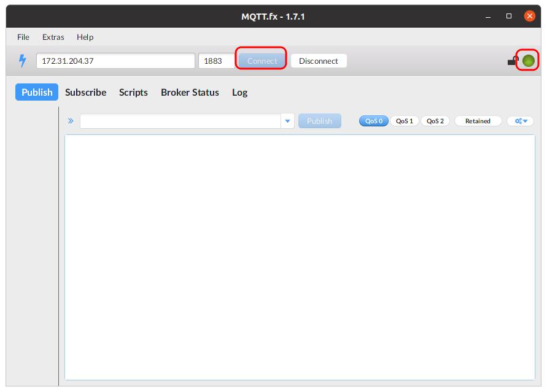Screen dimensions: 547x392
Task: Click the lightning bolt connection profile icon
Action: pyautogui.click(x=22, y=61)
